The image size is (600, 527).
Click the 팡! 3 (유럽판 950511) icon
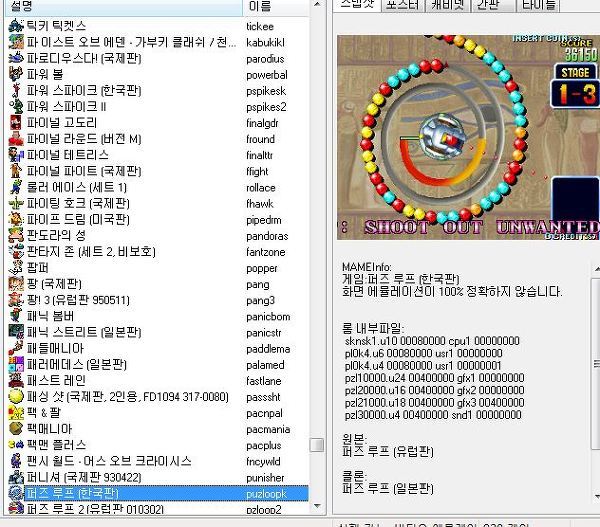click(16, 299)
